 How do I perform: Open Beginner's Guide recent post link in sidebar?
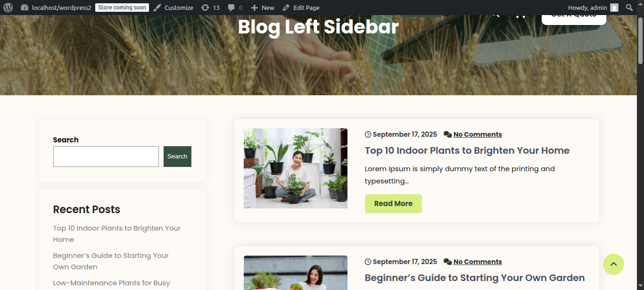click(111, 261)
